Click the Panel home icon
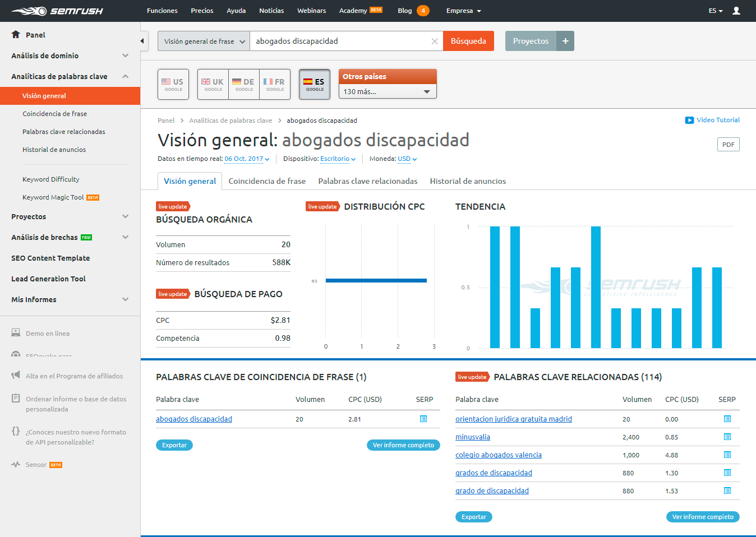 click(x=16, y=35)
